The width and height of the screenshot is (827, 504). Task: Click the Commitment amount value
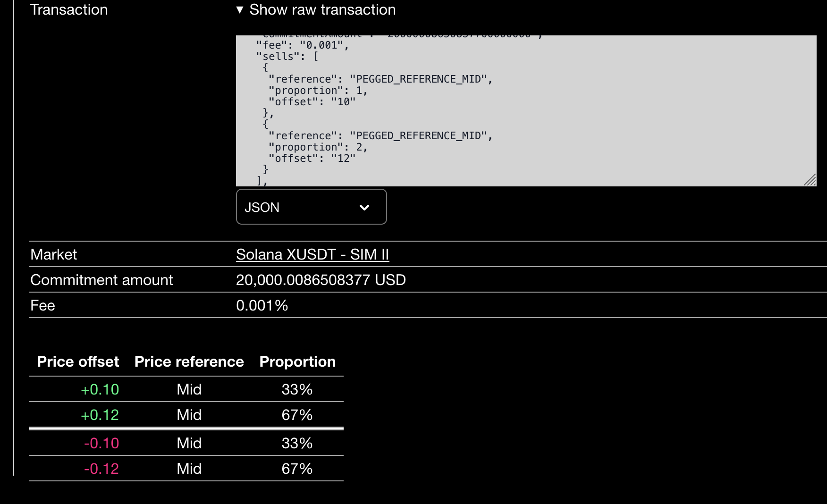tap(321, 279)
